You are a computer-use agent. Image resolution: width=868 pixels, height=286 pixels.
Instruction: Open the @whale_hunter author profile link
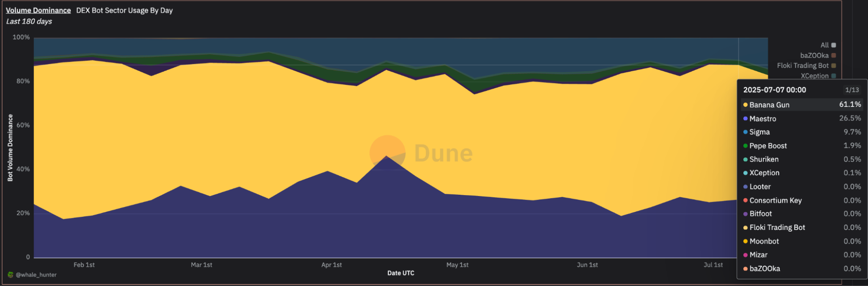pos(36,275)
